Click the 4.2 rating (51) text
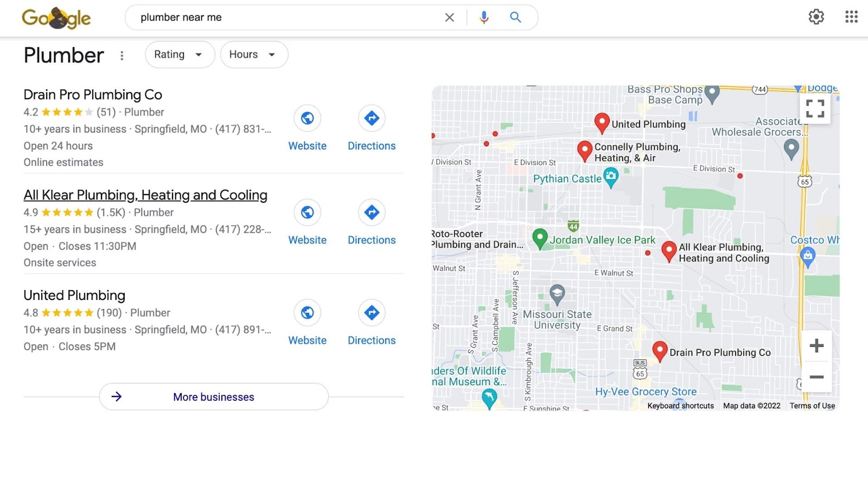 (x=69, y=112)
